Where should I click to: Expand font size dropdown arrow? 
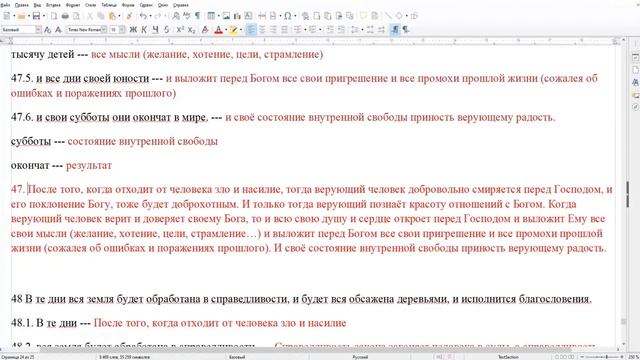point(122,30)
